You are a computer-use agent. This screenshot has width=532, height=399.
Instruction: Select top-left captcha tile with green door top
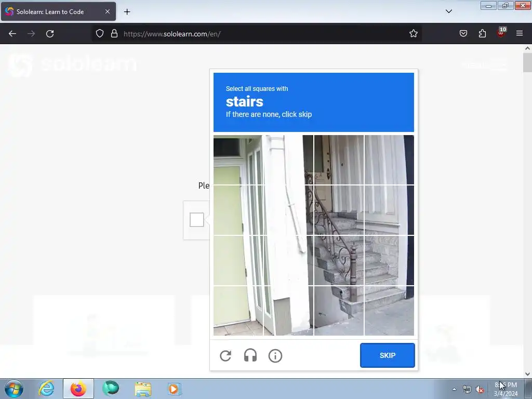[x=238, y=160]
